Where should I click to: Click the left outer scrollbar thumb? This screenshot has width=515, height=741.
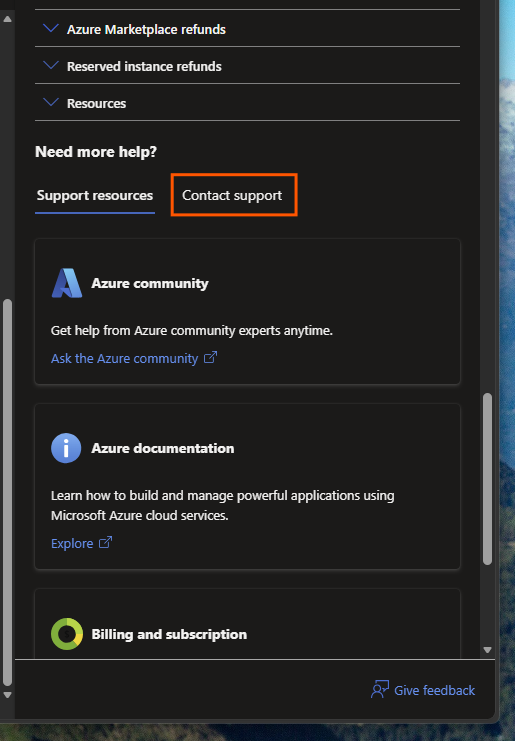click(x=7, y=491)
